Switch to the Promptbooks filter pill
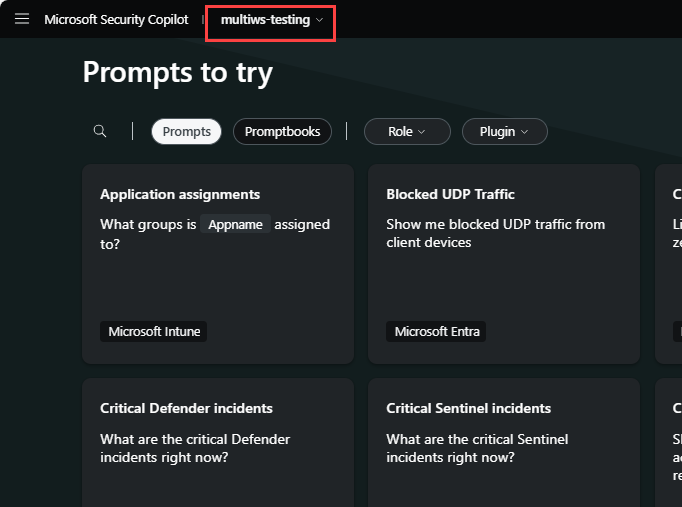Screen dimensions: 682x507 point(282,131)
